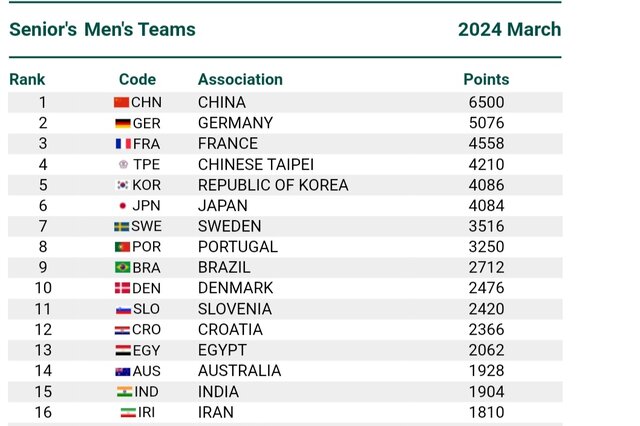The height and width of the screenshot is (426, 640).
Task: Click the India flag icon
Action: click(125, 392)
